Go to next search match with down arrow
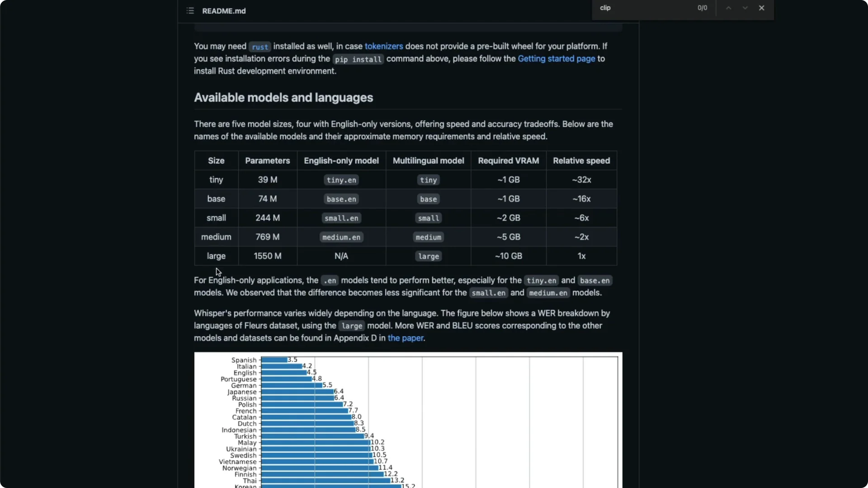Image resolution: width=868 pixels, height=488 pixels. click(x=745, y=8)
